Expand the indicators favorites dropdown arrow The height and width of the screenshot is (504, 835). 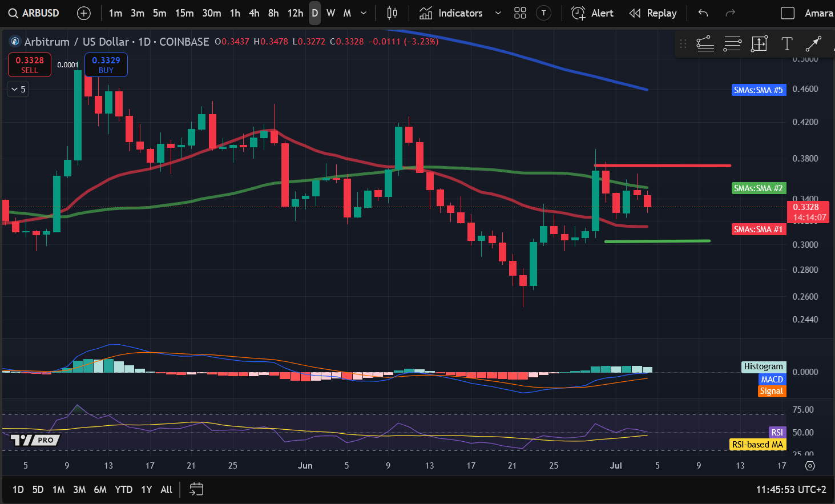tap(498, 13)
